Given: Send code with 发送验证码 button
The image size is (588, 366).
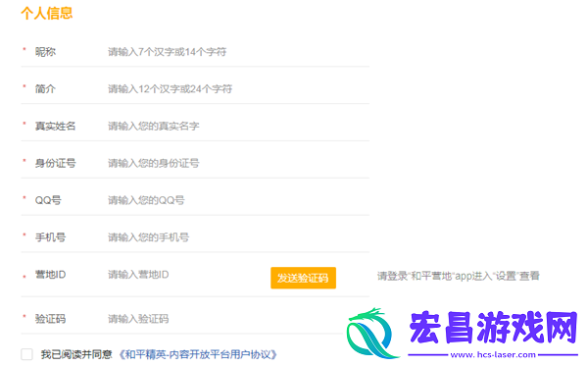Looking at the screenshot, I should [x=303, y=278].
